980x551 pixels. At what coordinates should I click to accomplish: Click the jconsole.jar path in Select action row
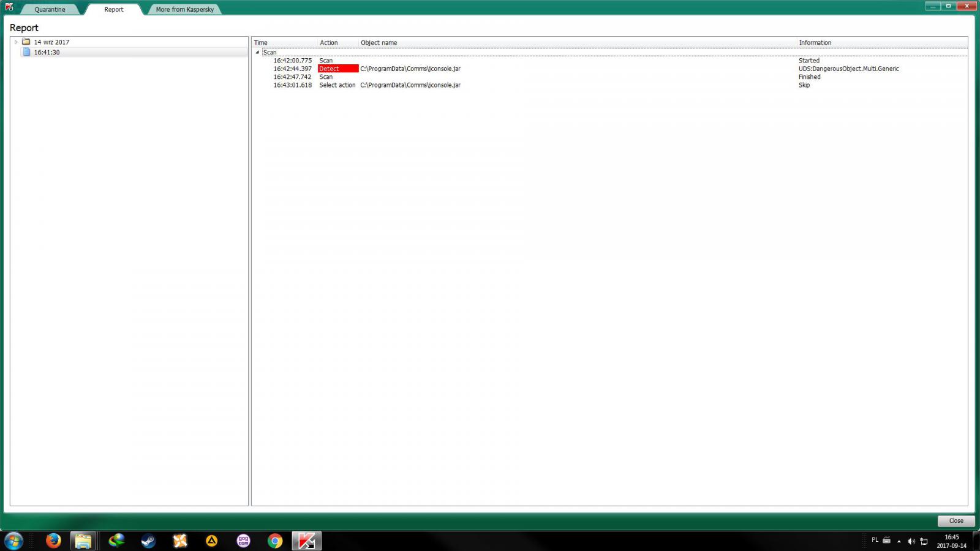[x=410, y=85]
